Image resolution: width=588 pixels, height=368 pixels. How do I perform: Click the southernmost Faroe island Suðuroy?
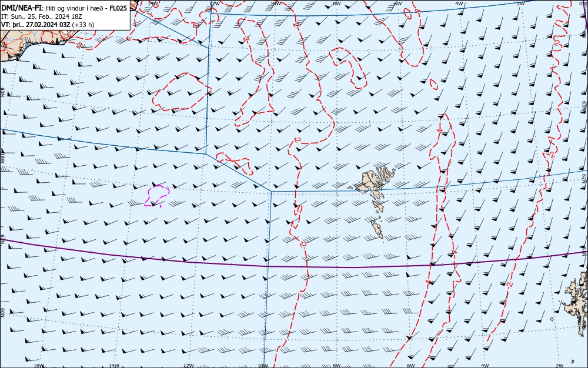pos(377,228)
